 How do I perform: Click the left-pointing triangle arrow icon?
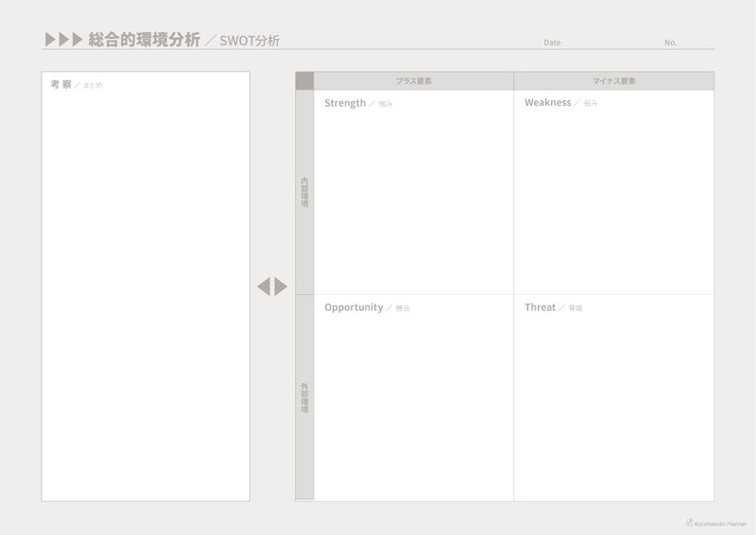pyautogui.click(x=264, y=286)
